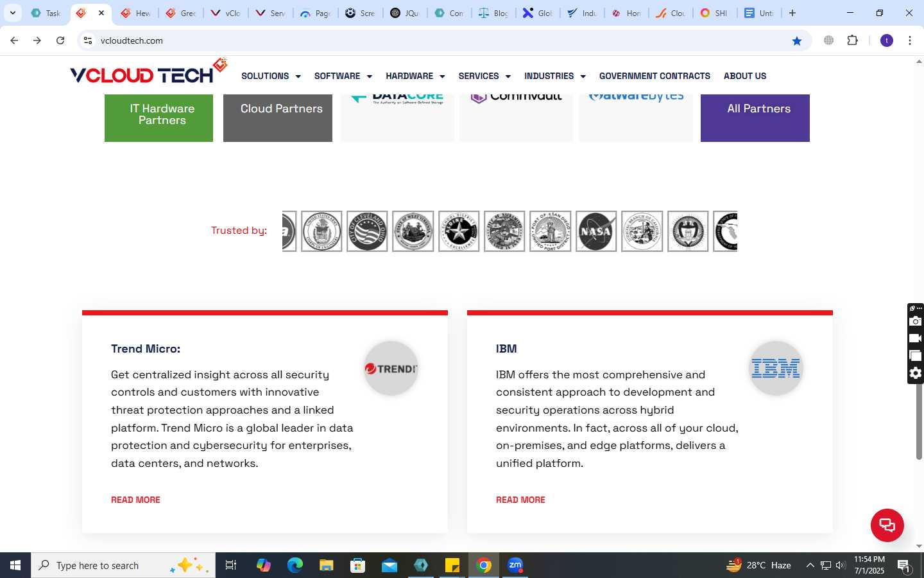This screenshot has height=578, width=924.
Task: Expand the HARDWARE menu
Action: click(x=415, y=76)
